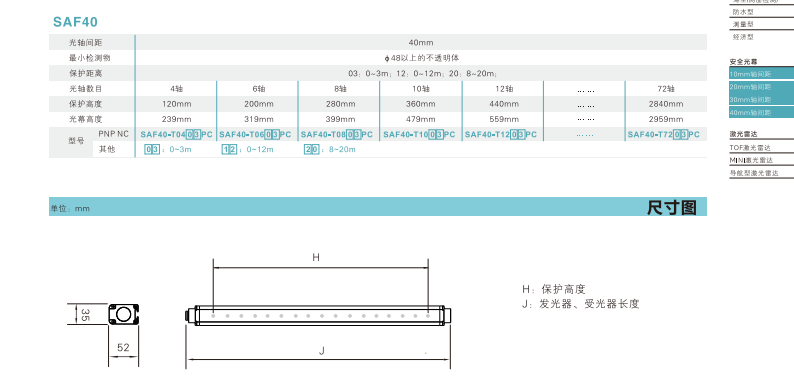Viewport: 794px width, 379px height.
Task: Click model number SAF40-T7203PC
Action: pos(663,135)
